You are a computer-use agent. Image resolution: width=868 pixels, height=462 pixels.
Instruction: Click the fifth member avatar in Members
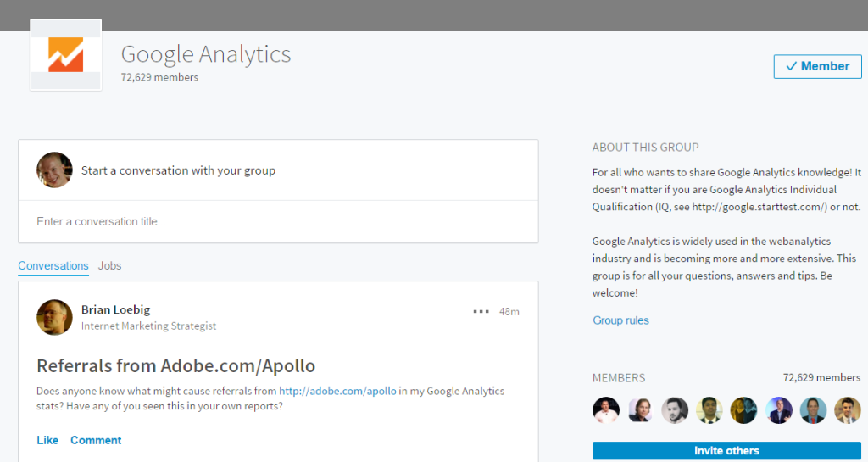click(743, 410)
